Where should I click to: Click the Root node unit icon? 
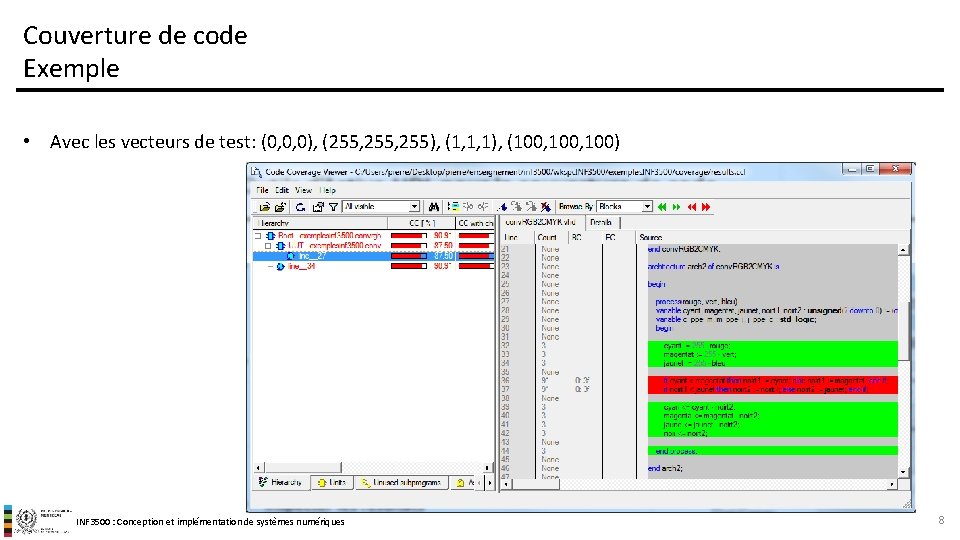[270, 236]
